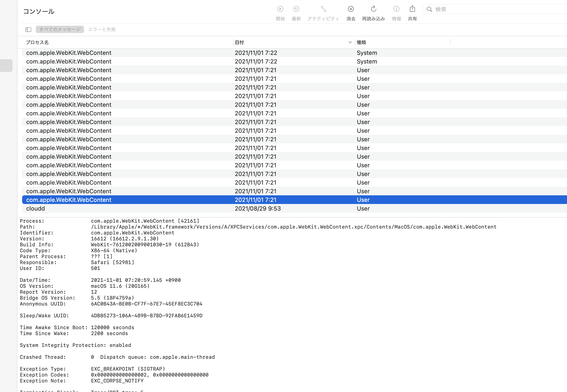Sort by 種類 column header
Screen dimensions: 567x392
tap(361, 43)
